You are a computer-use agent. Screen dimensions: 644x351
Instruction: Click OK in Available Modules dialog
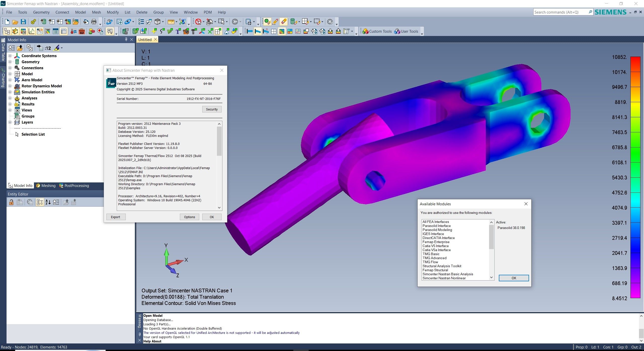point(514,278)
